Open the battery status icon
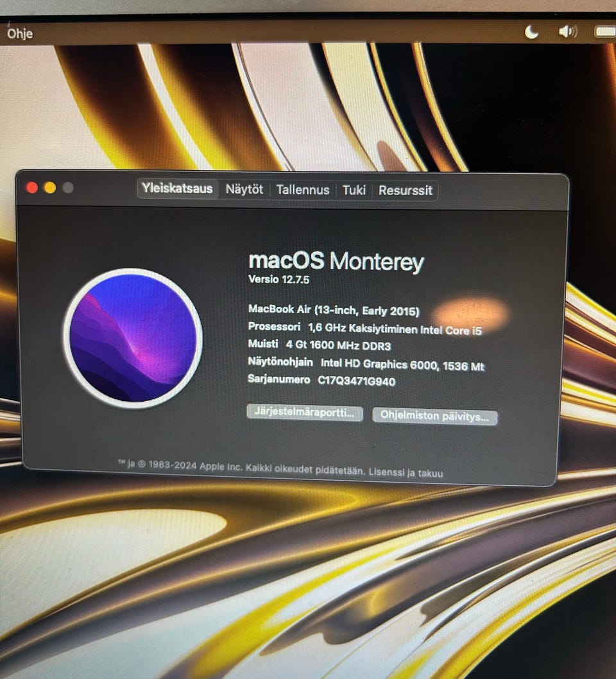This screenshot has height=679, width=616. tap(605, 31)
